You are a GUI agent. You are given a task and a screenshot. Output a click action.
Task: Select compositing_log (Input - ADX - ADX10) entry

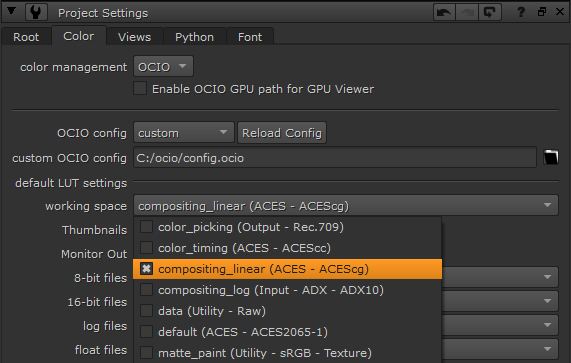[x=288, y=290]
